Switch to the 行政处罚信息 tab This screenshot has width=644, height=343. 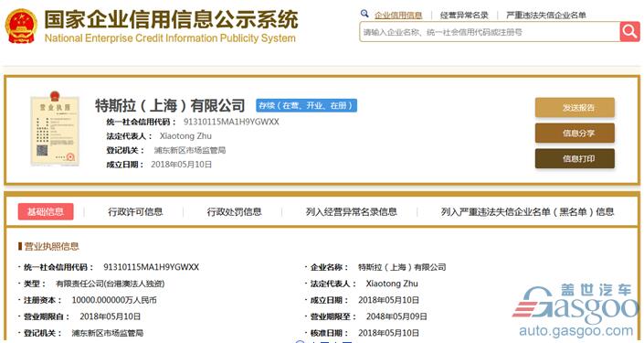pyautogui.click(x=234, y=212)
